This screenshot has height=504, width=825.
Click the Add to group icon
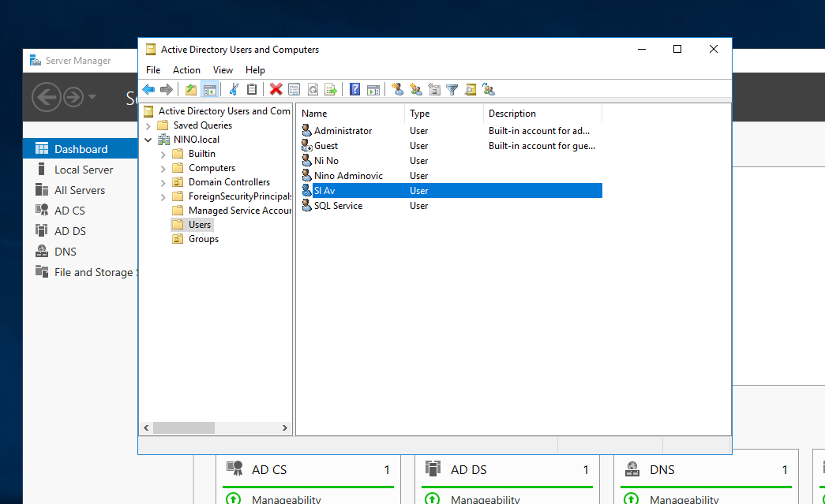click(488, 89)
